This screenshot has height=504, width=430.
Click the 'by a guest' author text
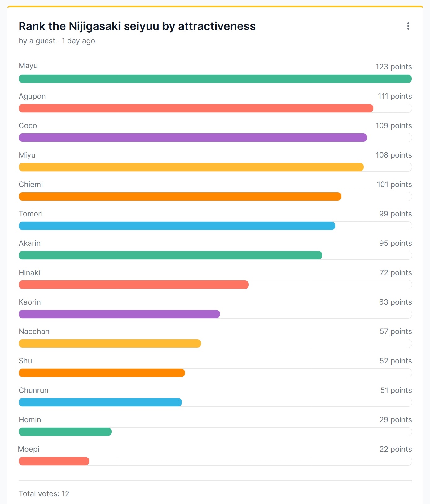pyautogui.click(x=37, y=41)
